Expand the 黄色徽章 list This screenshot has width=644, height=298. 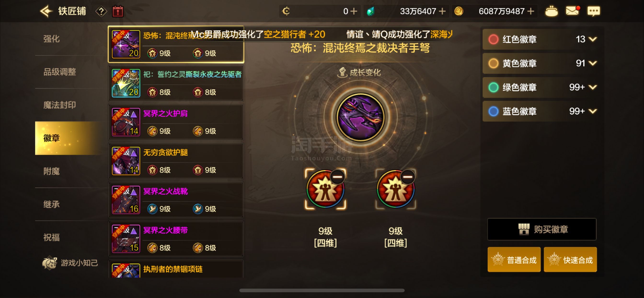[593, 63]
